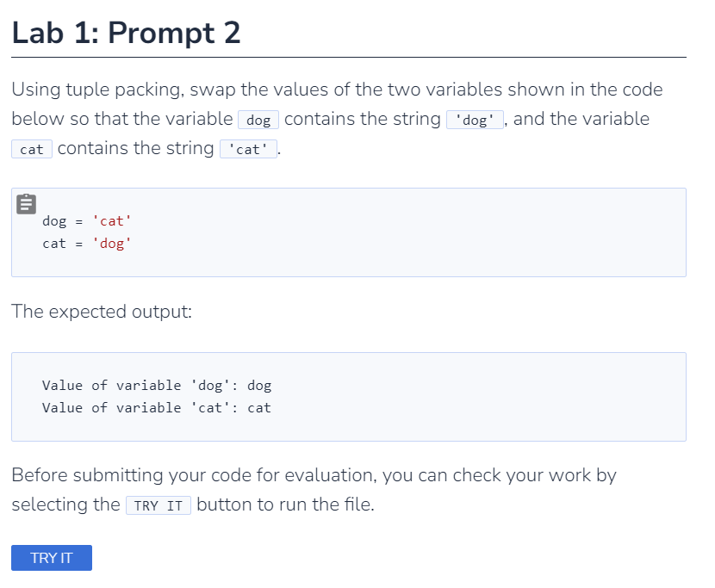This screenshot has height=588, width=715.
Task: Click an empty area of the expected output box
Action: point(479,397)
